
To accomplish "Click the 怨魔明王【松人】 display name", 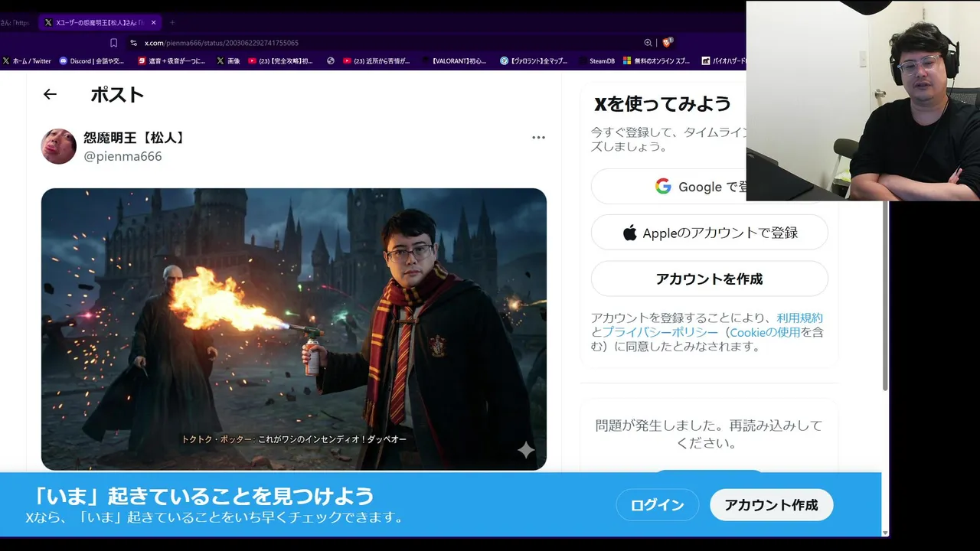I will click(134, 138).
